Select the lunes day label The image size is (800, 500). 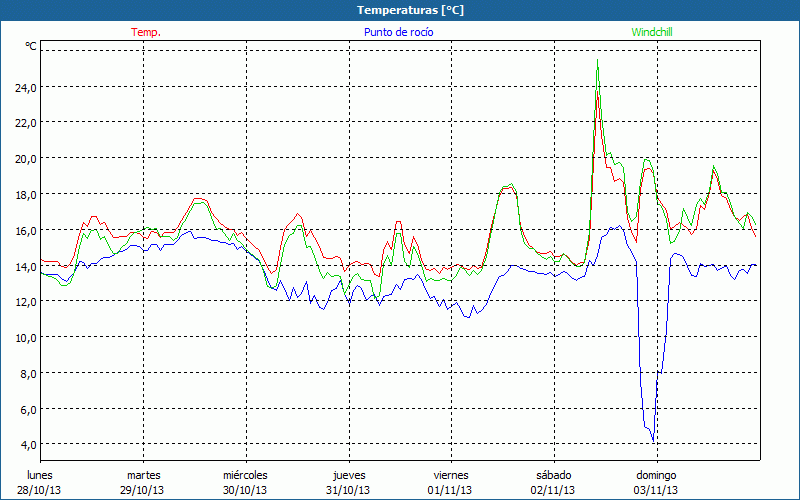click(x=40, y=475)
